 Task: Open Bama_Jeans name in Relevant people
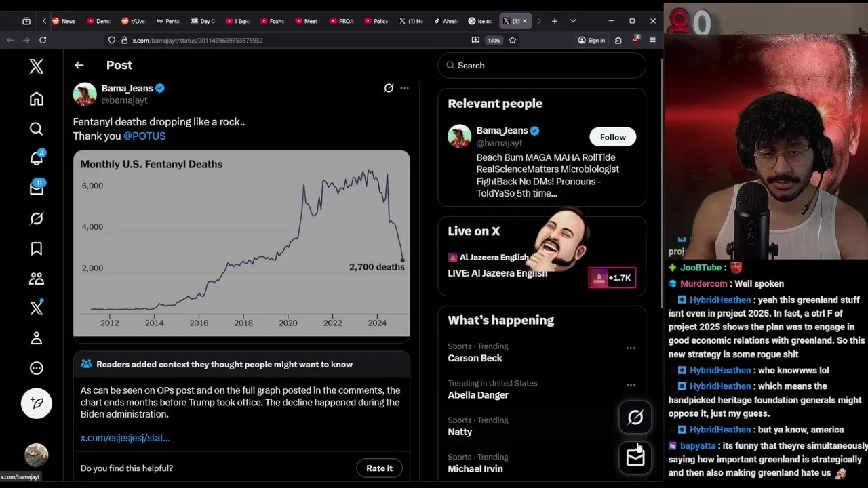[502, 130]
